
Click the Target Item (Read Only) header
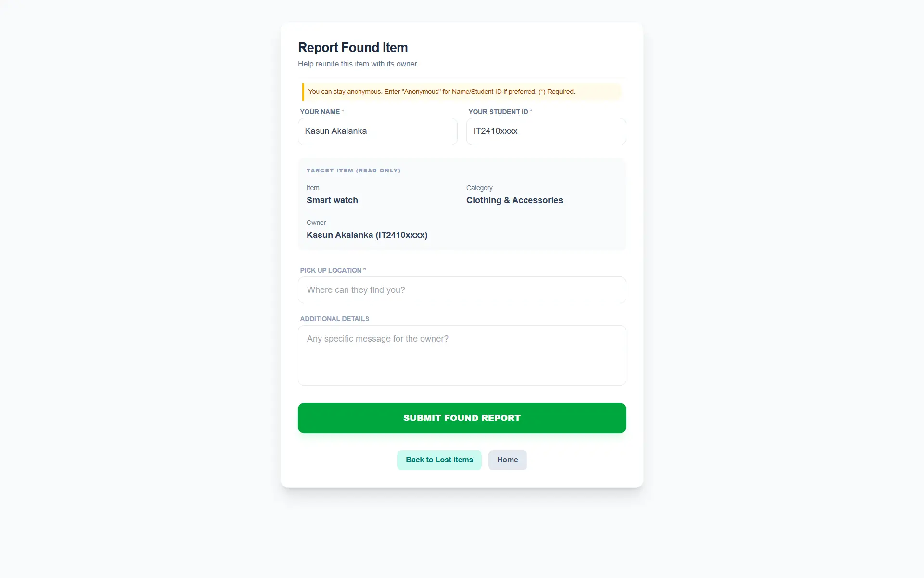[353, 171]
